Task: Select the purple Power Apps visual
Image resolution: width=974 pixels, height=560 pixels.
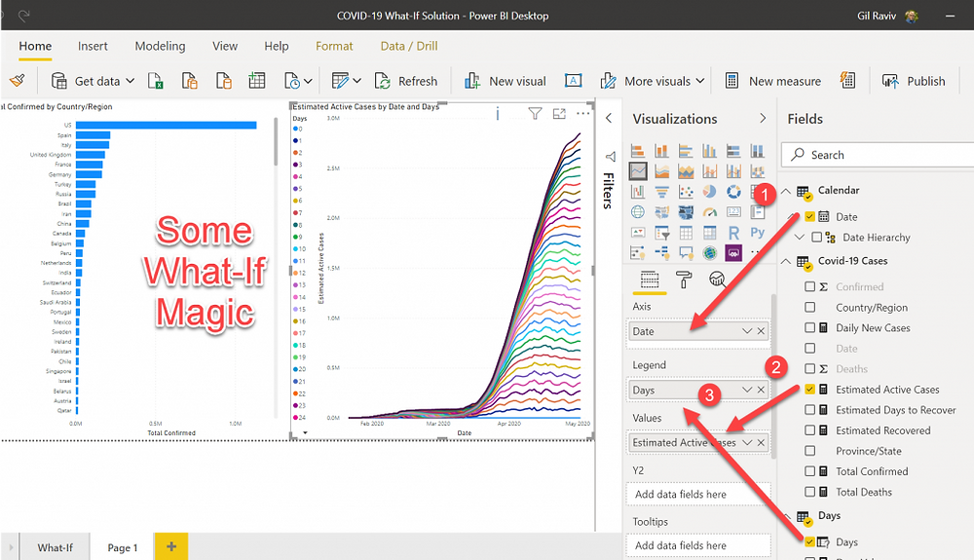Action: 733,252
